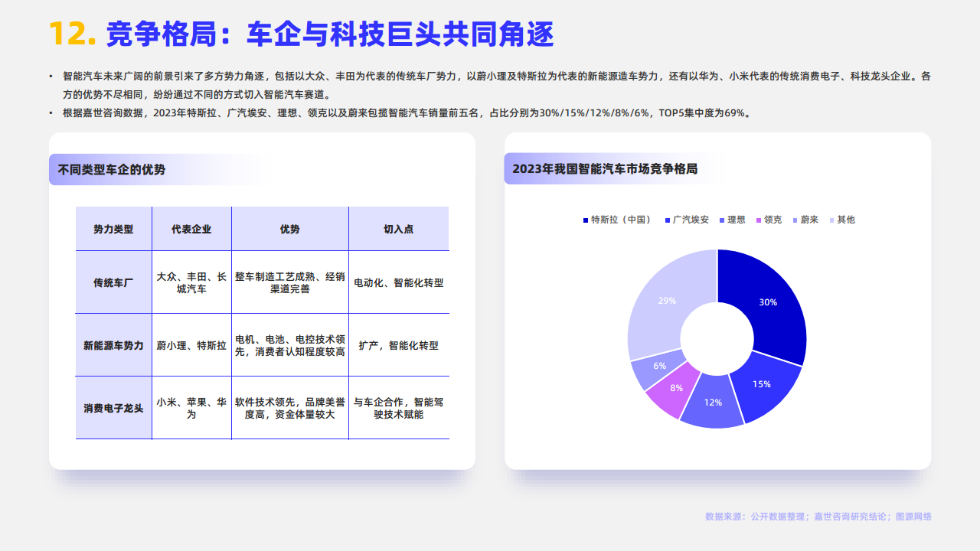Screen dimensions: 980x551
Task: Select the cell 消费电子龙头
Action: point(113,408)
